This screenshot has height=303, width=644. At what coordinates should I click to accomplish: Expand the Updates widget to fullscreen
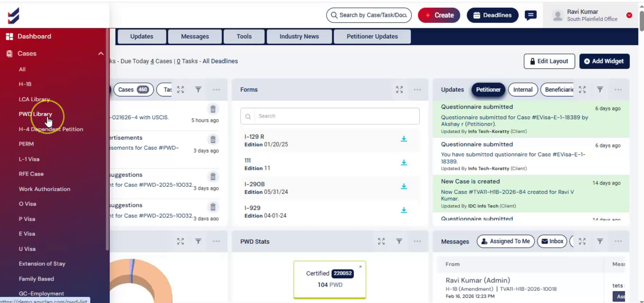(582, 90)
